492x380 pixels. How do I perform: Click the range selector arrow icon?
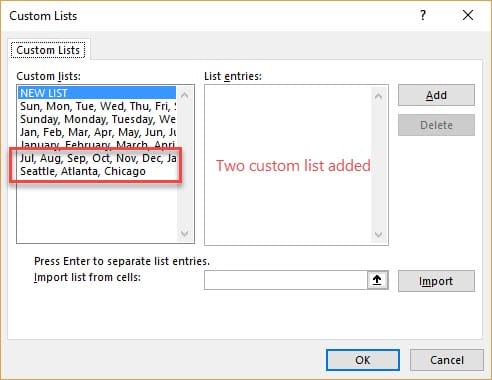[x=377, y=280]
